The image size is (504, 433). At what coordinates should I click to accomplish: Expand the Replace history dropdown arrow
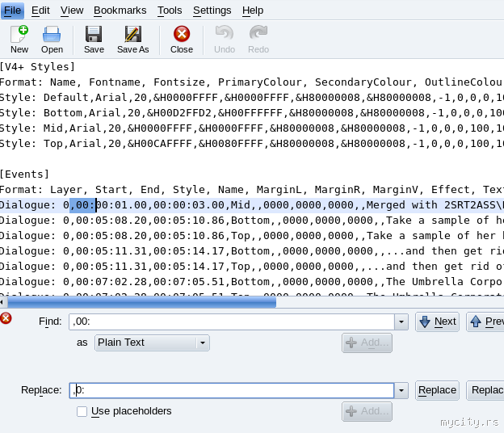[x=401, y=390]
